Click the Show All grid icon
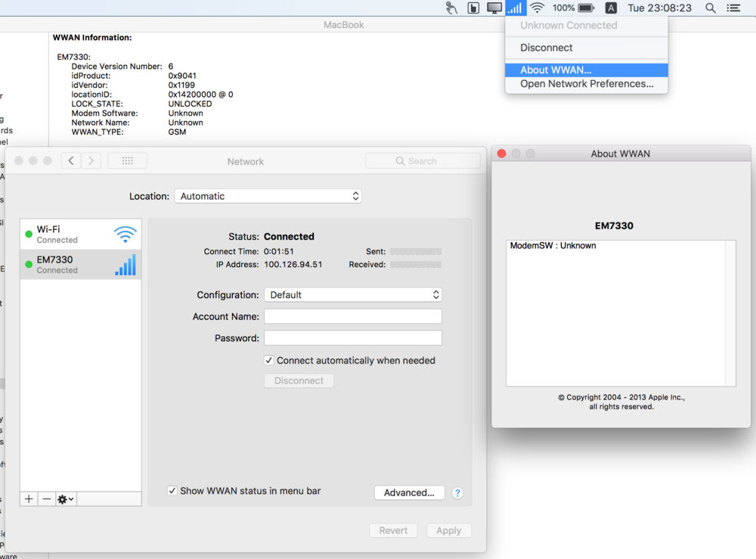 click(x=127, y=161)
